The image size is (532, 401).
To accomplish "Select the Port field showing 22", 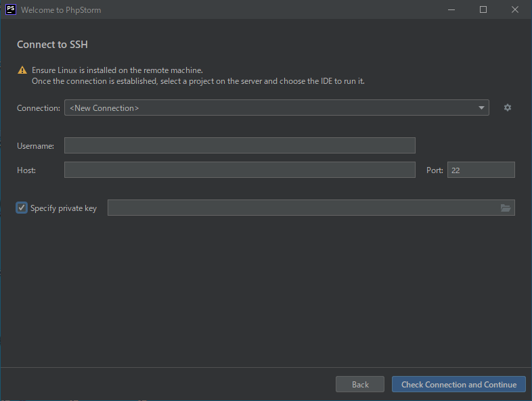I will click(x=481, y=170).
